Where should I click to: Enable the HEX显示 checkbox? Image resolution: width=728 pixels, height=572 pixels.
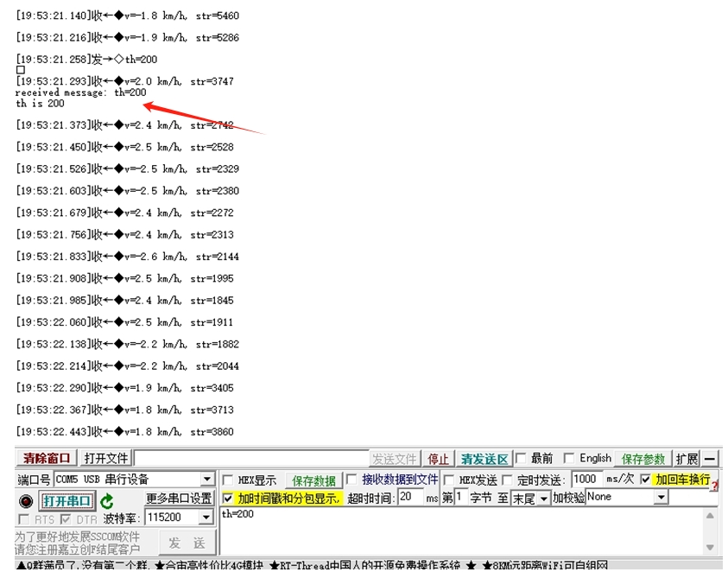[x=228, y=480]
